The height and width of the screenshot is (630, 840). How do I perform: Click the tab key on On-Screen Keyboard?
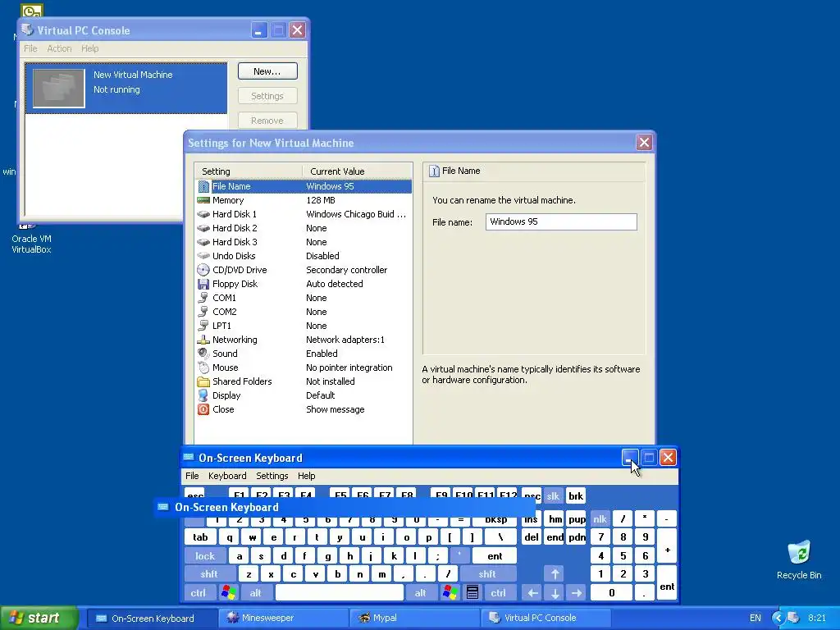tap(200, 537)
